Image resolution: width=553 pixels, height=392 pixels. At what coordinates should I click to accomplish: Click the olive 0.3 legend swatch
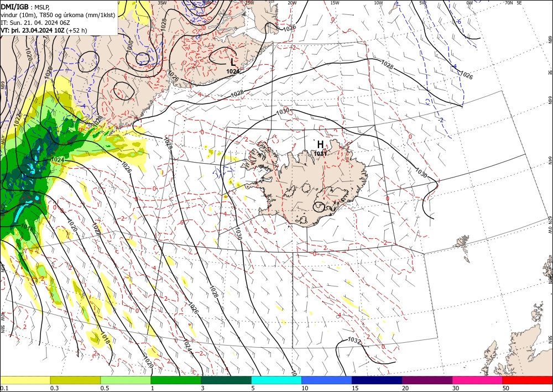pyautogui.click(x=75, y=380)
